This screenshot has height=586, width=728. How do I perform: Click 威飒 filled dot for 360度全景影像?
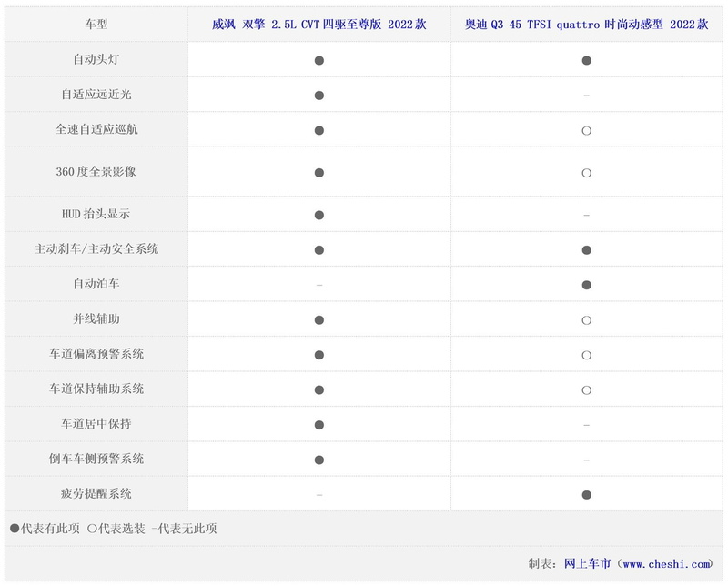pyautogui.click(x=319, y=173)
